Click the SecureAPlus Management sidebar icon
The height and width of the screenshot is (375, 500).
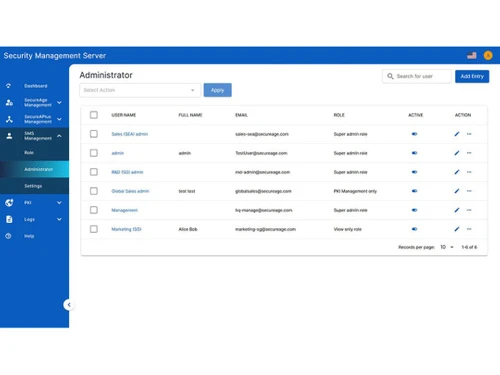[x=9, y=119]
